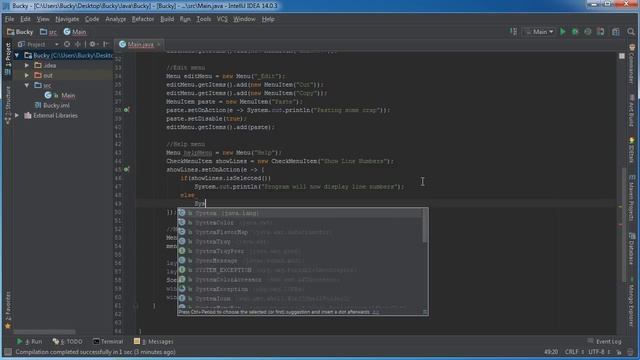Click src in the navigation breadcrumb

(49, 32)
